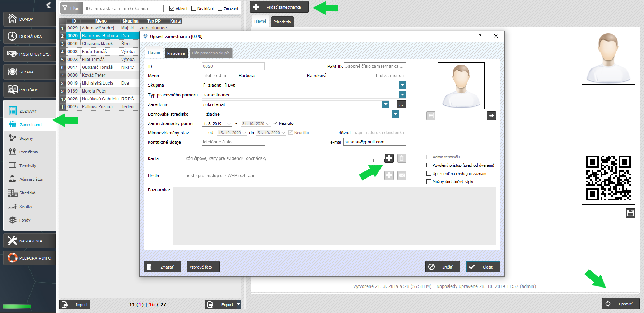The height and width of the screenshot is (313, 644).
Task: Open the Zaradenie browse ellipsis button
Action: tap(401, 104)
